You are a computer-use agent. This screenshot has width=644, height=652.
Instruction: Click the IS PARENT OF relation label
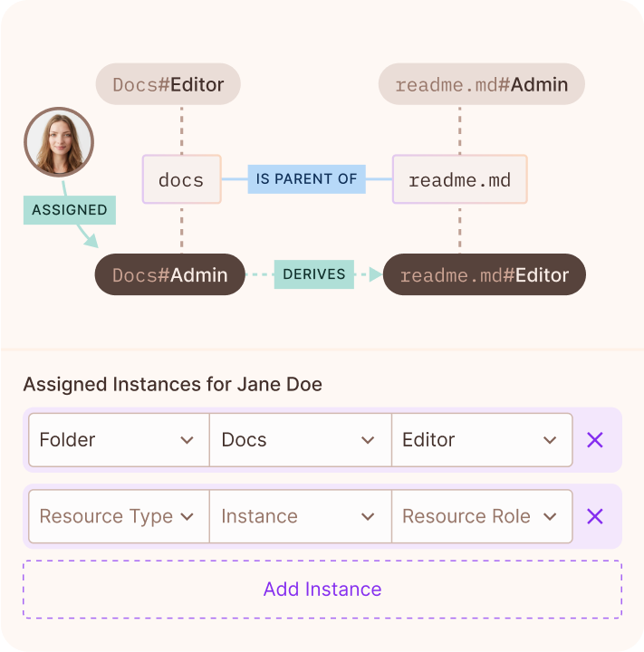click(x=306, y=179)
